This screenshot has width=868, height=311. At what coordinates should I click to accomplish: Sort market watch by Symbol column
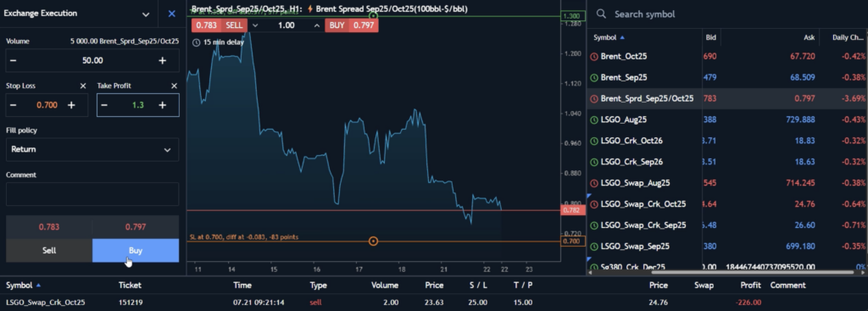[609, 37]
